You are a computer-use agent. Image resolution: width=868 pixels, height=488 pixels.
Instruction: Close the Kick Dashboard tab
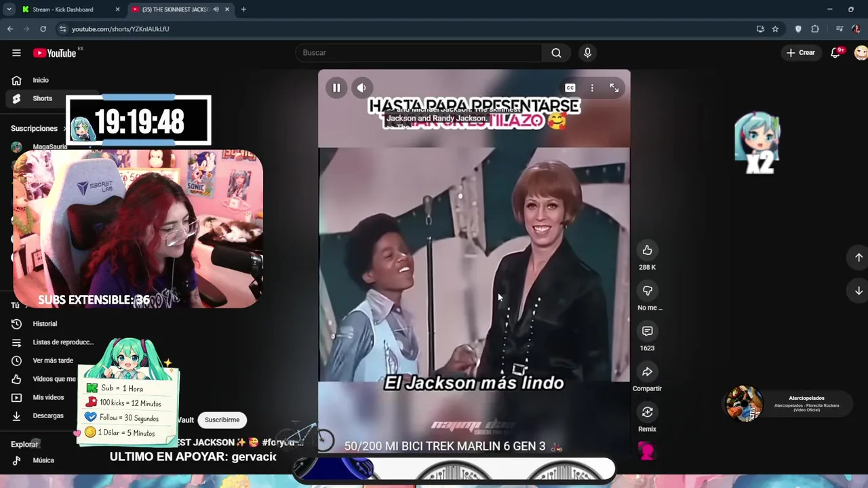coord(117,9)
